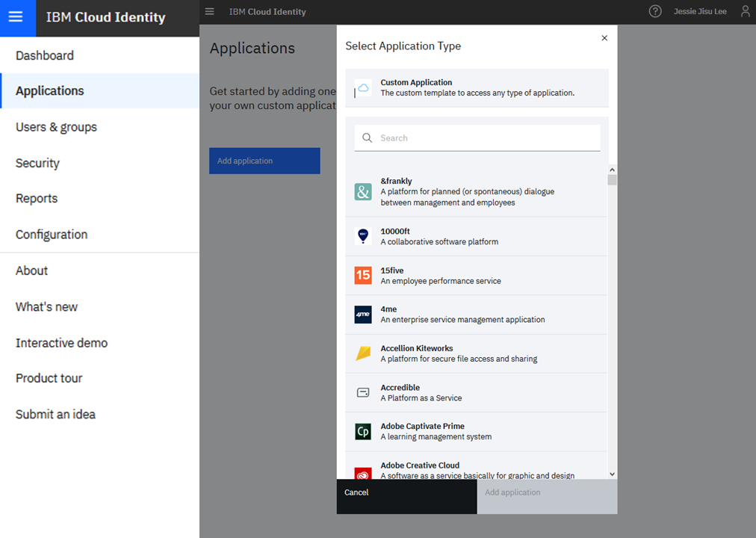
Task: Select the &frankly ampersand icon
Action: point(363,192)
